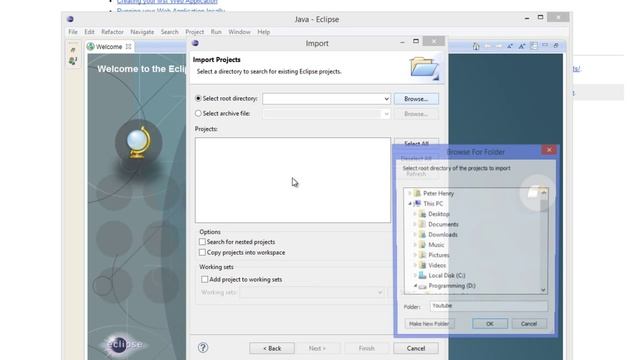The height and width of the screenshot is (360, 640).
Task: Collapse the This PC tree node
Action: 410,204
